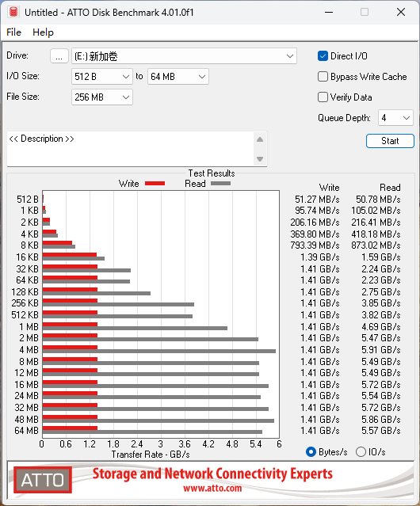Screen dimensions: 420x506
Task: Open the Help menu
Action: 44,32
